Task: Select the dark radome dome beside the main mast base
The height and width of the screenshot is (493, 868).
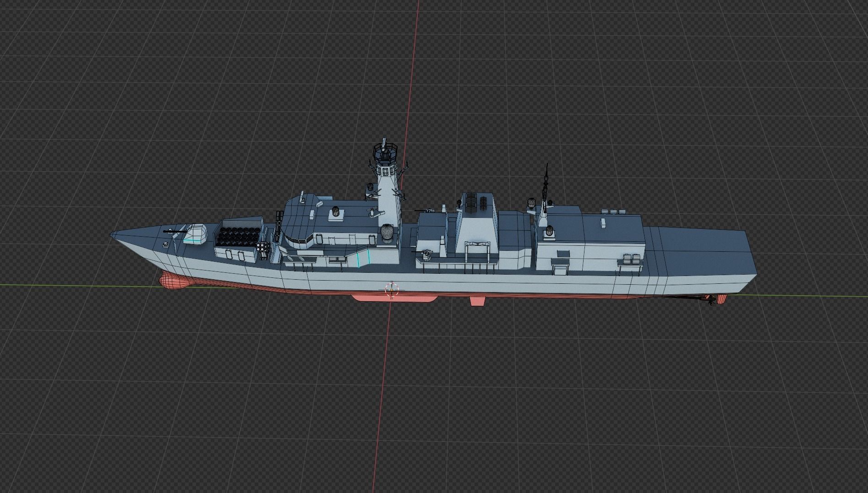Action: [388, 233]
